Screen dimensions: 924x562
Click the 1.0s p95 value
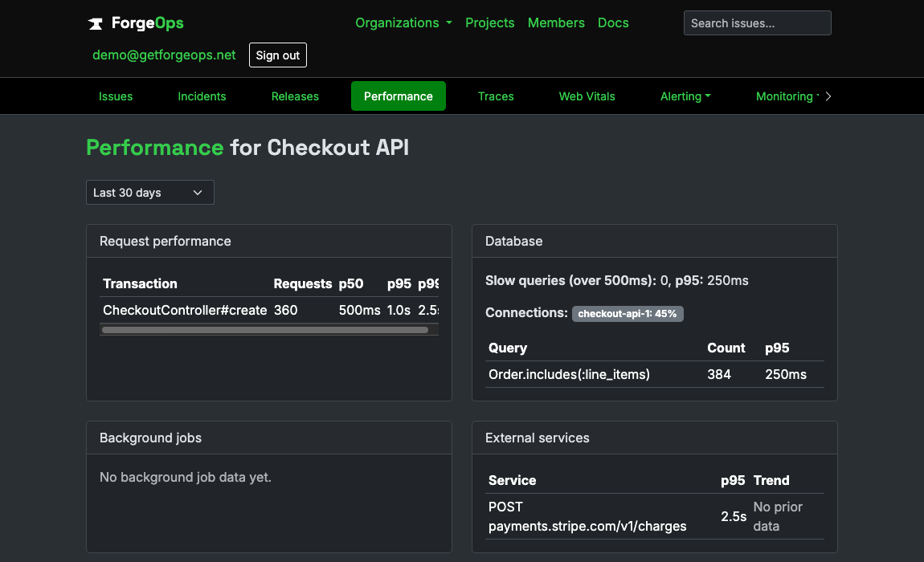coord(399,310)
